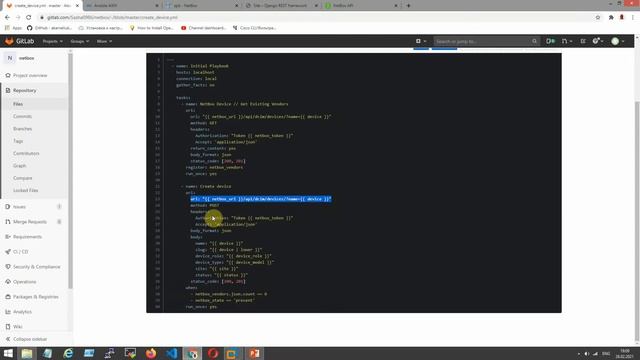Switch to the NetBox API browser tab
Image resolution: width=640 pixels, height=360 pixels.
click(361, 6)
